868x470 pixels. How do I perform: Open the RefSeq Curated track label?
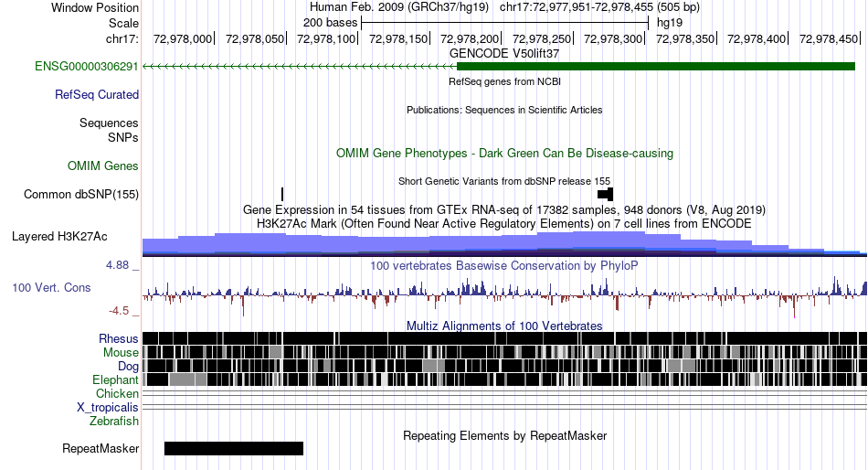tap(97, 95)
